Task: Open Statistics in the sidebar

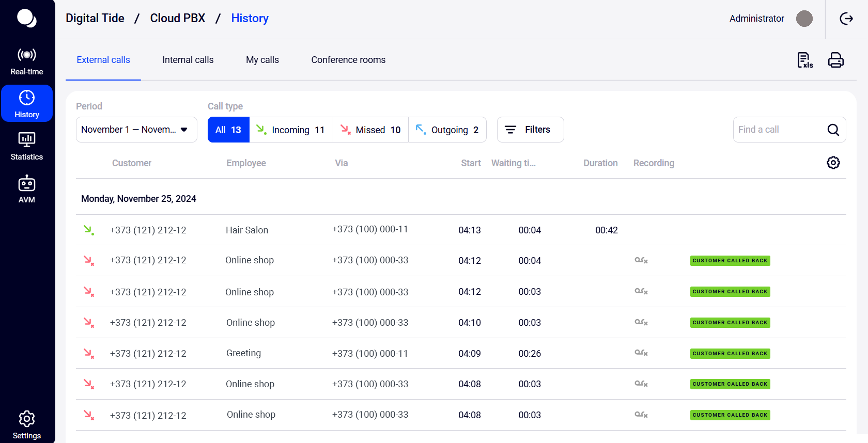Action: click(27, 146)
